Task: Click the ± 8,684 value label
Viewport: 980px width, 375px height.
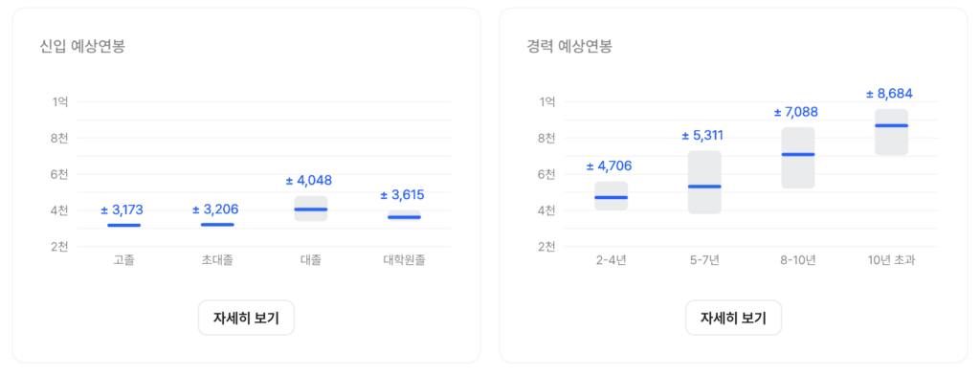Action: (x=889, y=95)
